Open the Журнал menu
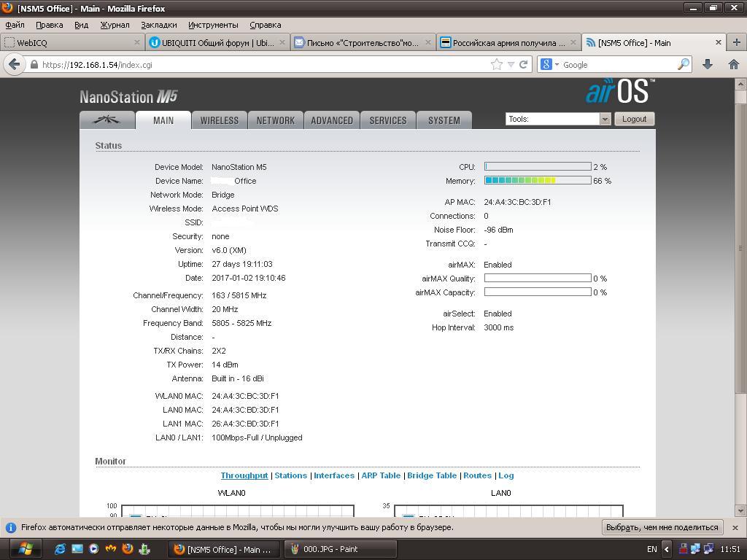Viewport: 747px width, 560px height. click(x=115, y=25)
